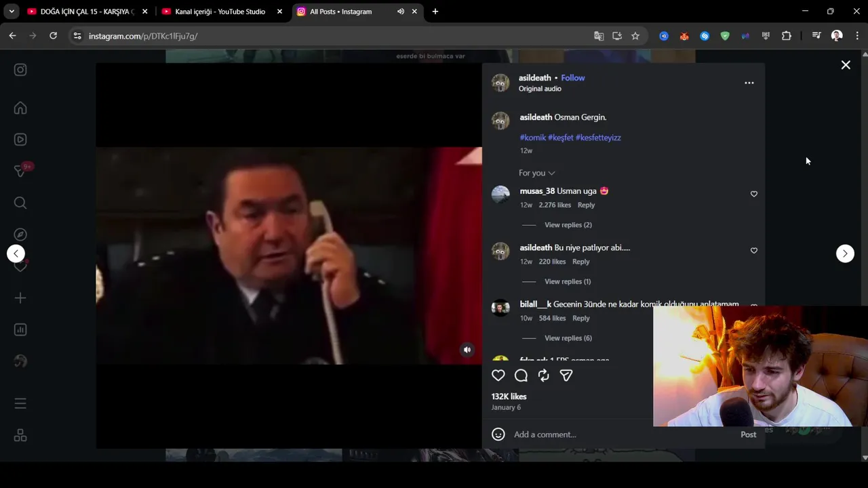Viewport: 868px width, 488px height.
Task: Open post options three dots menu
Action: tap(749, 83)
